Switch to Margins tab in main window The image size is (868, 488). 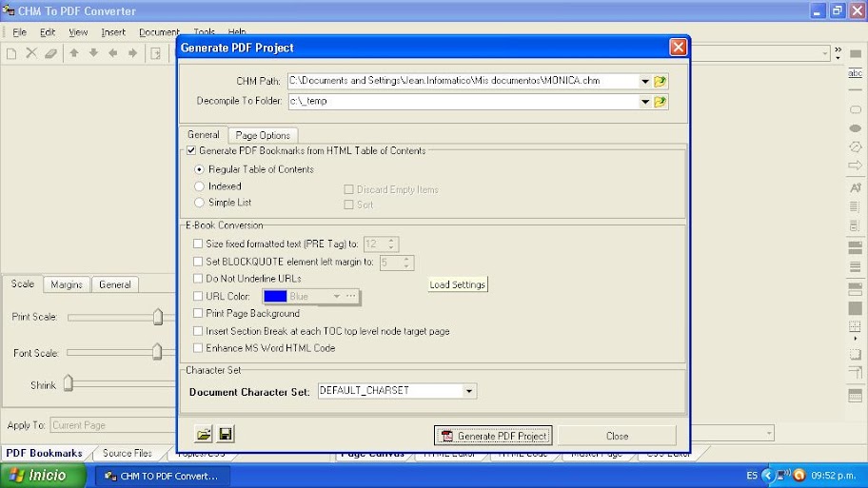point(67,284)
